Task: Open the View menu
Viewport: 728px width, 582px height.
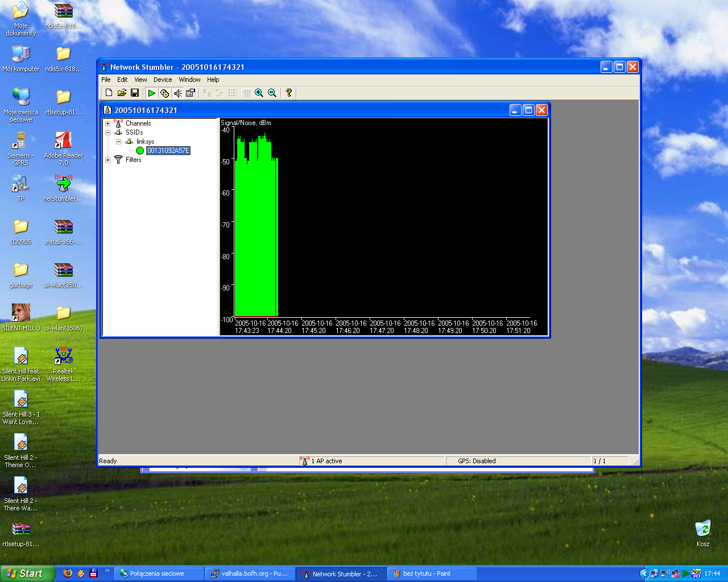Action: click(140, 80)
